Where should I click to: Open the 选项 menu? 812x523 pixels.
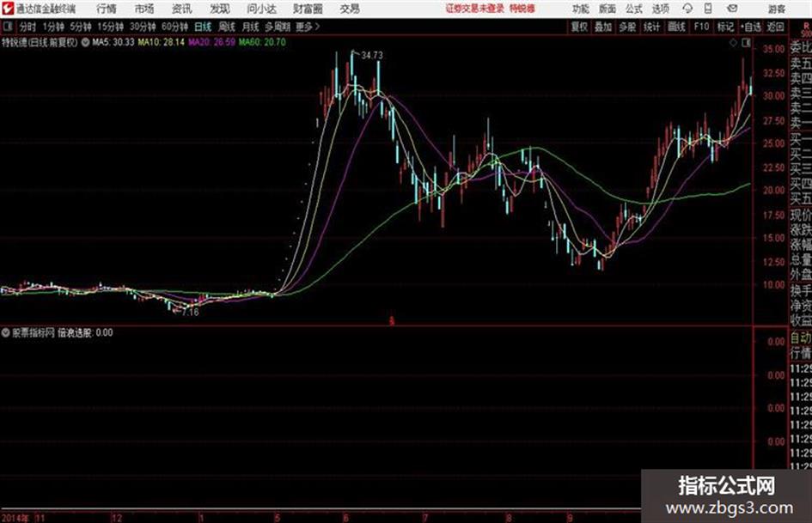click(661, 9)
